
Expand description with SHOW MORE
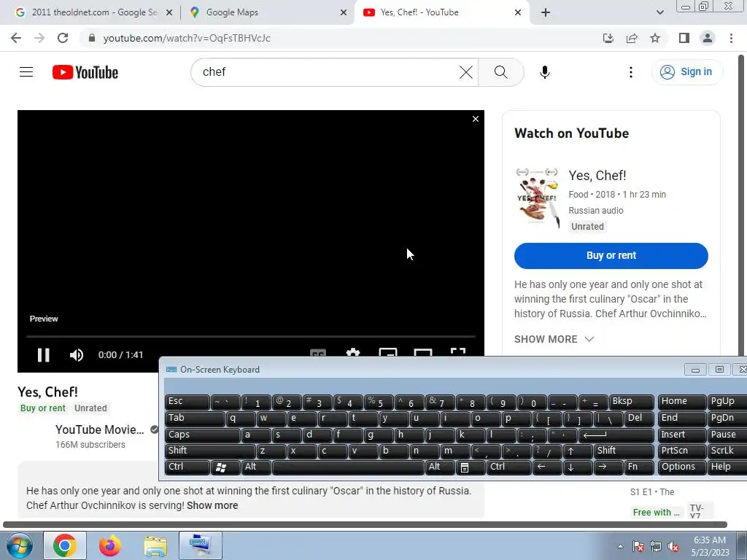[x=554, y=339]
